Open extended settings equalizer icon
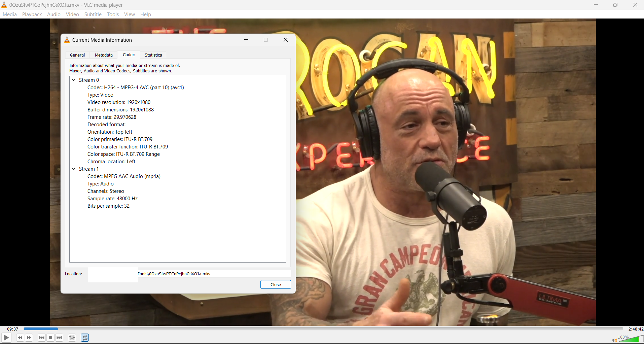The image size is (644, 344). pyautogui.click(x=72, y=338)
